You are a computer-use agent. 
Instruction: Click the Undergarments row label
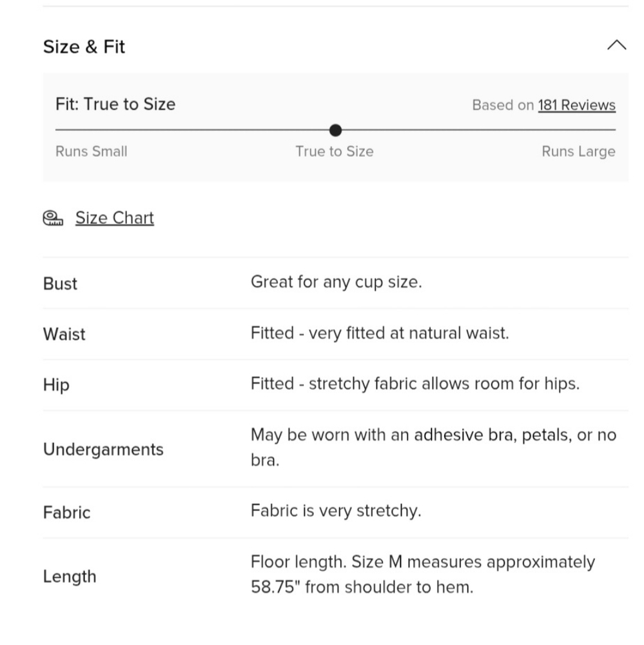click(x=103, y=449)
